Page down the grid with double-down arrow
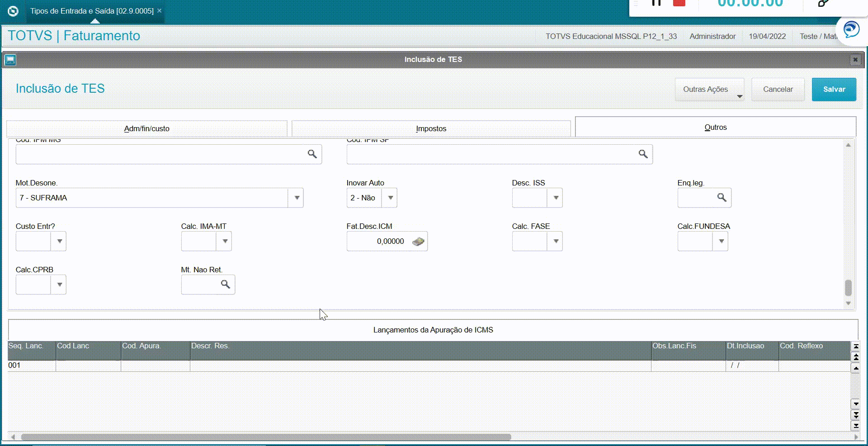 [855, 414]
